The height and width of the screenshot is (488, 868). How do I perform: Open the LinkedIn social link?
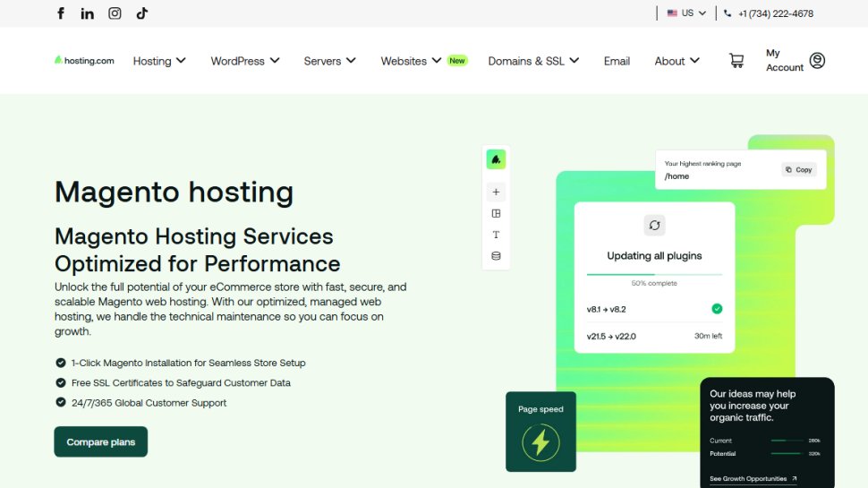(87, 13)
